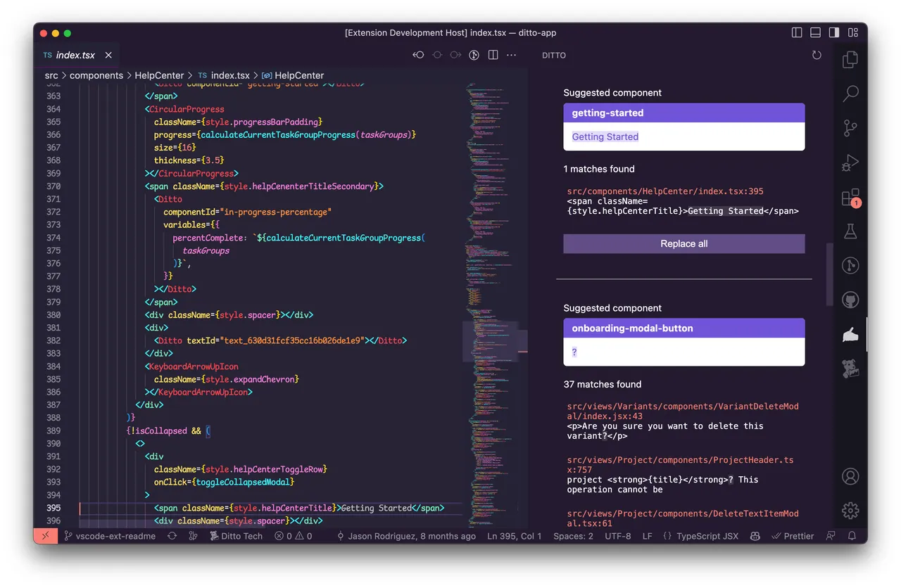Image resolution: width=901 pixels, height=588 pixels.
Task: Toggle the primary side bar layout
Action: pos(797,32)
